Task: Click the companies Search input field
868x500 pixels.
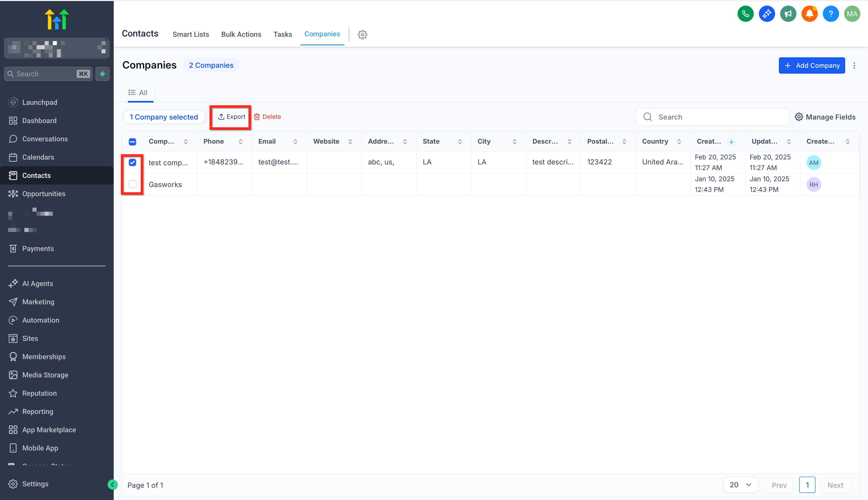Action: click(x=717, y=117)
